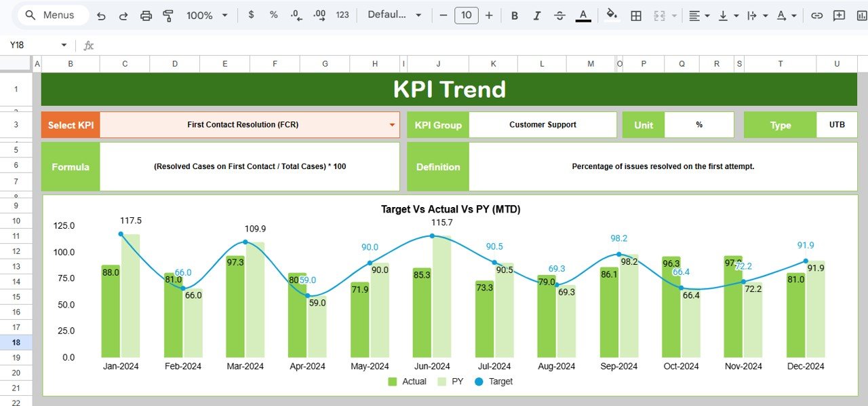The image size is (868, 406).
Task: Increase decimal places
Action: click(x=319, y=15)
